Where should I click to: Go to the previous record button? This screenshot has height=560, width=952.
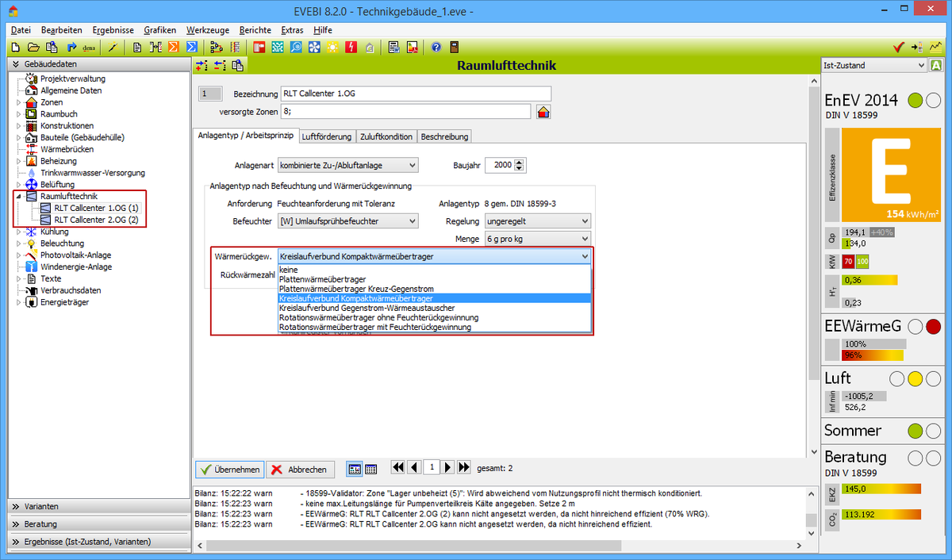point(414,468)
